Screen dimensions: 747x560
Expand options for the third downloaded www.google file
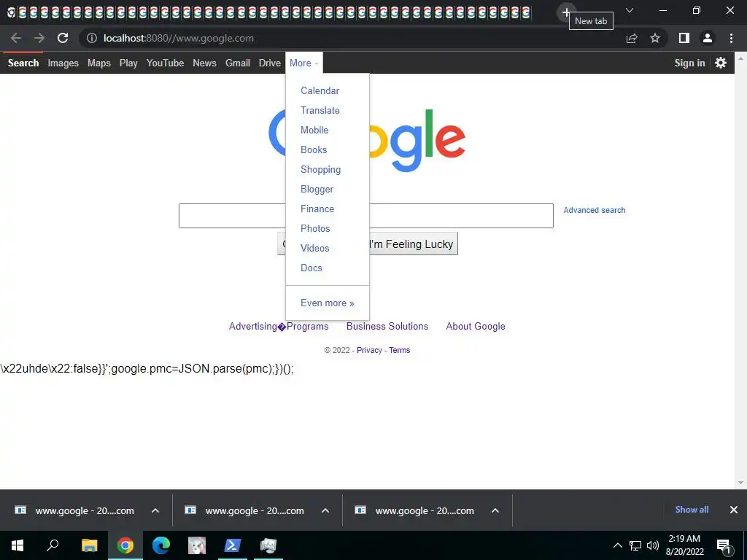tap(495, 510)
